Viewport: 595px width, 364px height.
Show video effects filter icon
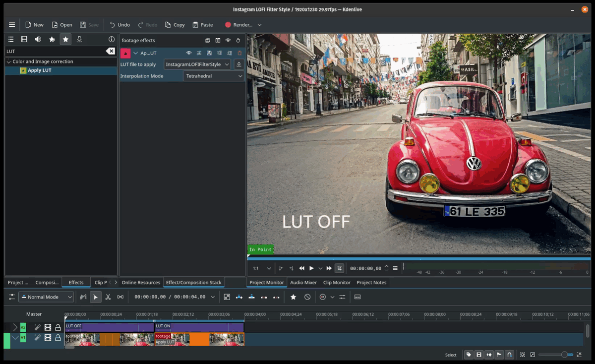tap(24, 39)
